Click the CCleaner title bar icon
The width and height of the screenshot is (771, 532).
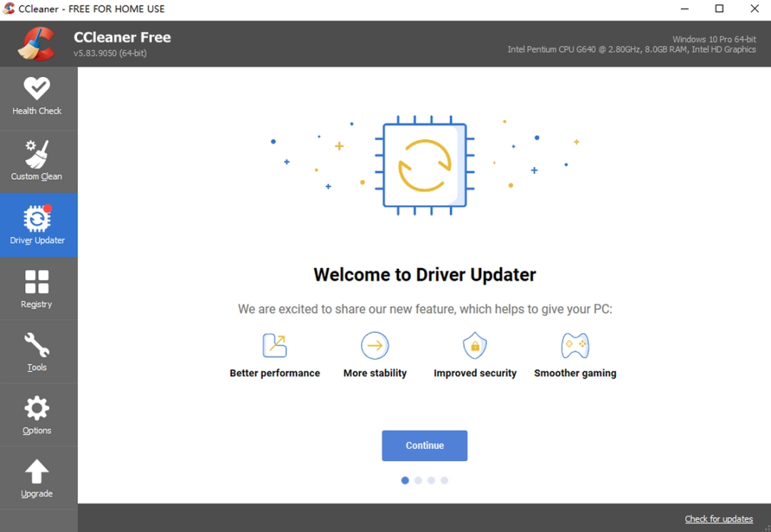(x=9, y=9)
